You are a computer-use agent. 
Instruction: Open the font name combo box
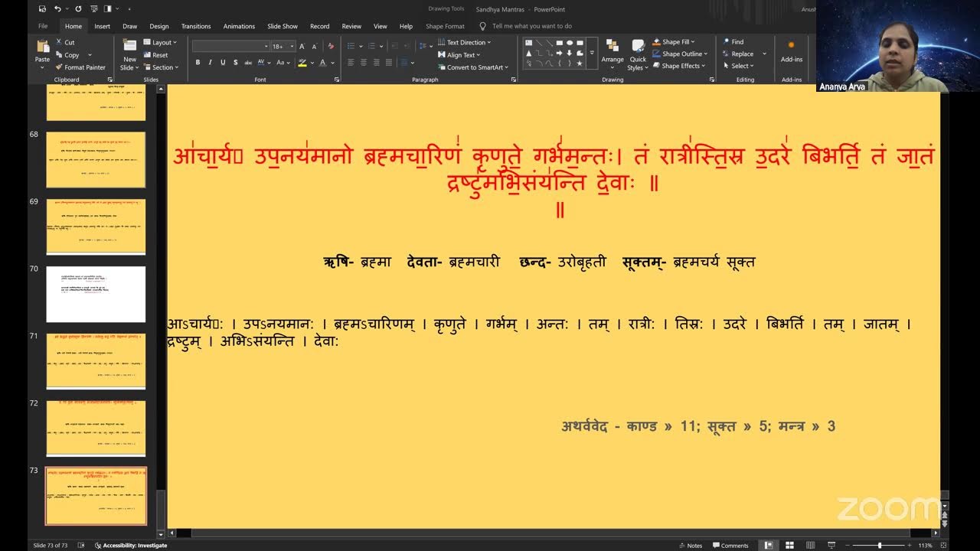coord(231,47)
